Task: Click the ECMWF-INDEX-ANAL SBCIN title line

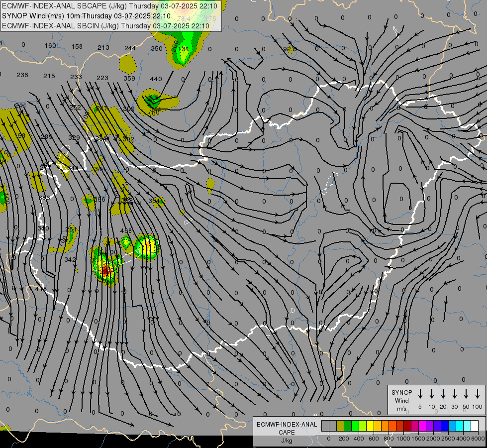Action: pyautogui.click(x=105, y=26)
